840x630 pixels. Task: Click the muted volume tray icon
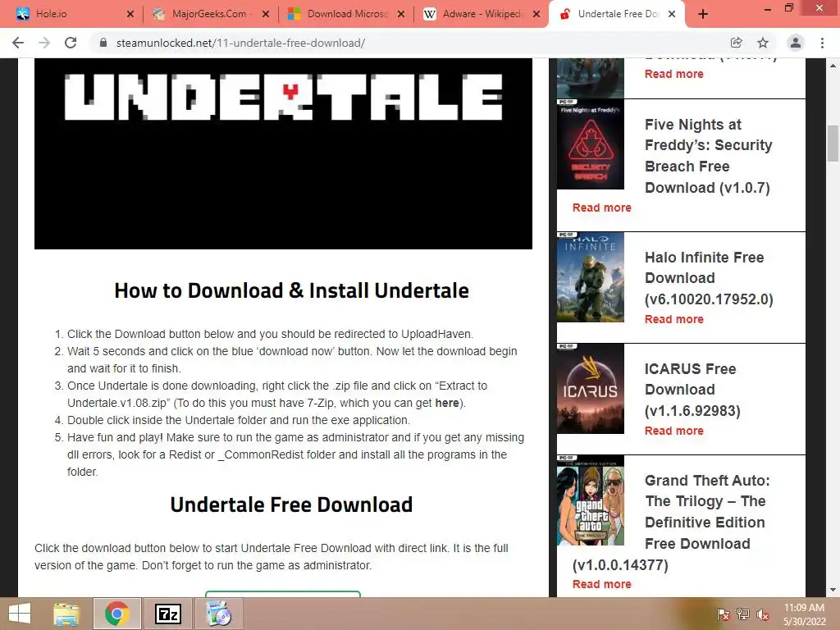[x=763, y=614]
